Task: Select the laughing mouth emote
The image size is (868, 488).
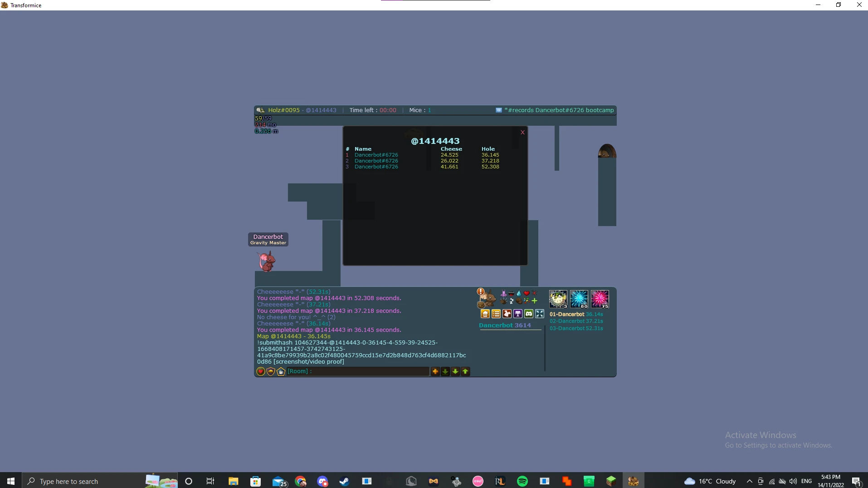Action: click(x=511, y=294)
